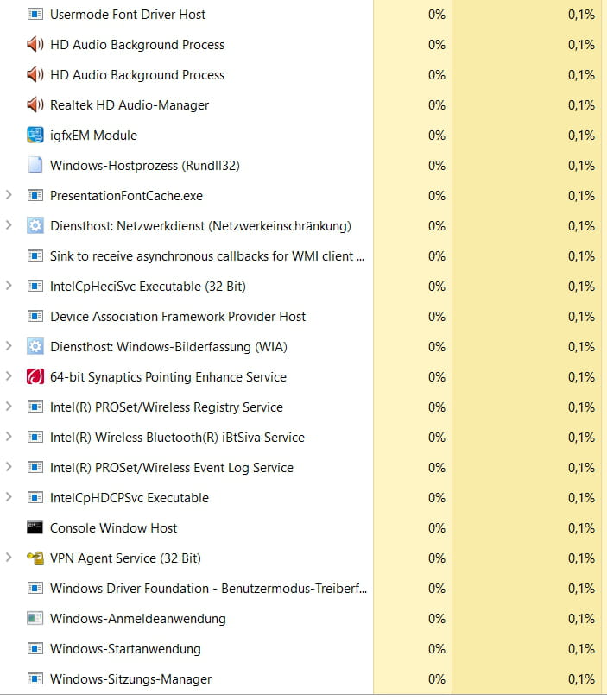
Task: Expand Intel(R) Wireless Bluetooth(R) iBtSiva Service
Action: (9, 437)
